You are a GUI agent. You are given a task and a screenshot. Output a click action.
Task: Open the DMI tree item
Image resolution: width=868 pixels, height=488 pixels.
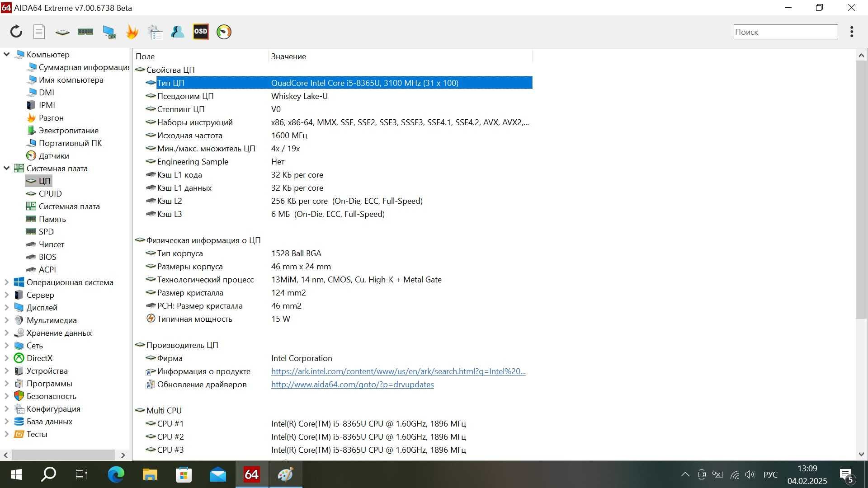[x=46, y=92]
